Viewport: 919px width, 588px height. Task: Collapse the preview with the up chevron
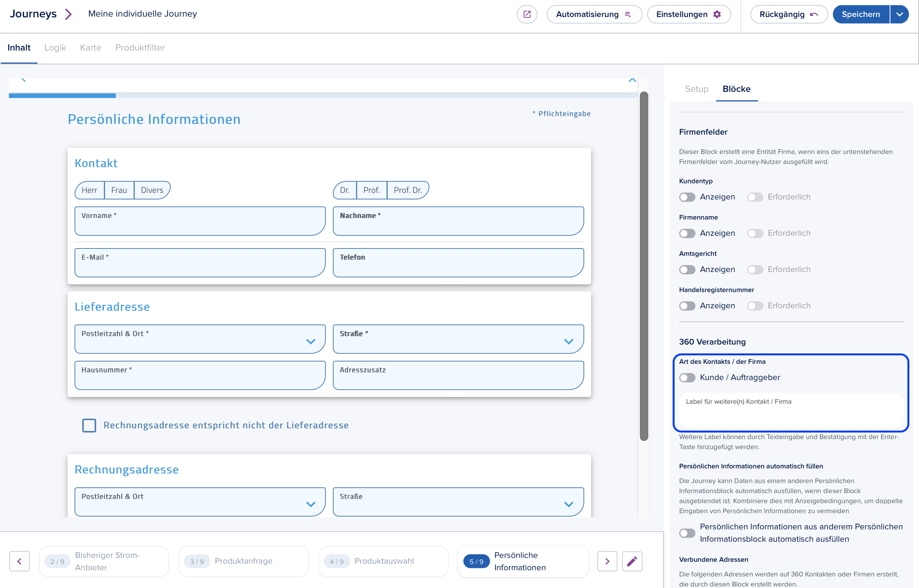[x=632, y=80]
